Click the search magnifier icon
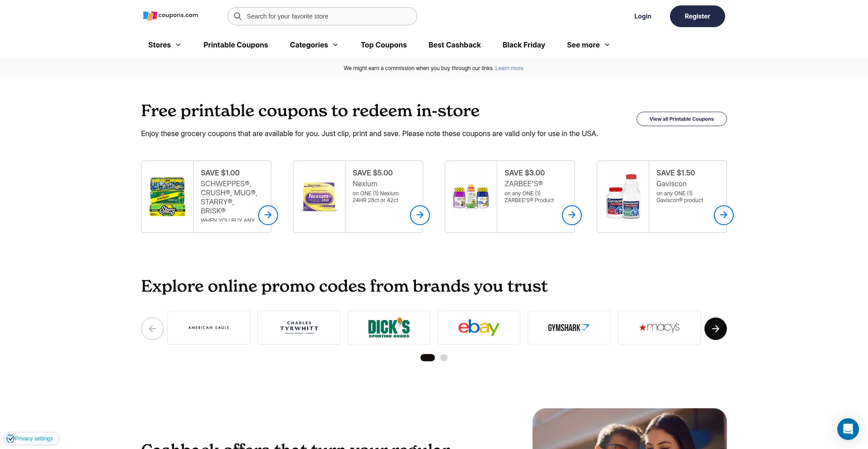 pyautogui.click(x=238, y=16)
